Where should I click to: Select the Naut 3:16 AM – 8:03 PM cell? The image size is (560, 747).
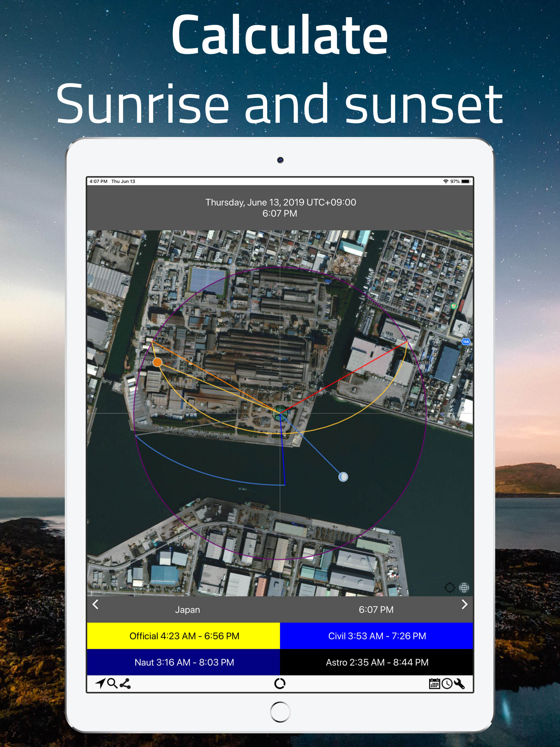pyautogui.click(x=184, y=662)
